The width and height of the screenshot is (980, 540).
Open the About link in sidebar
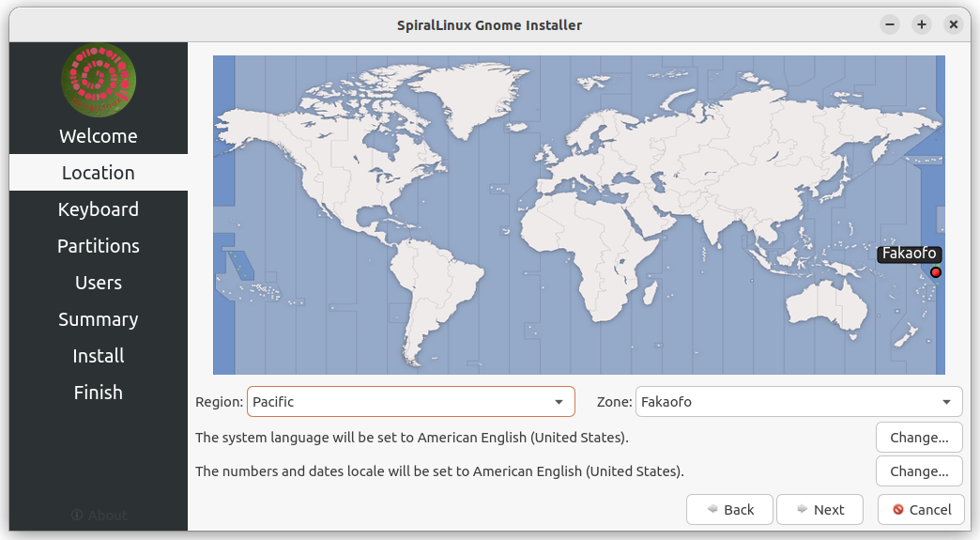(99, 515)
